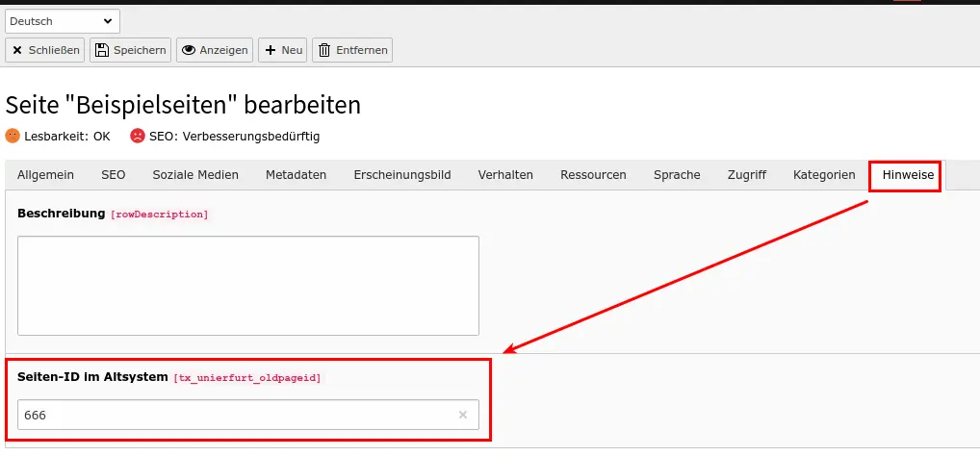This screenshot has height=456, width=980.
Task: Click the Schließen button with X icon
Action: [x=45, y=50]
